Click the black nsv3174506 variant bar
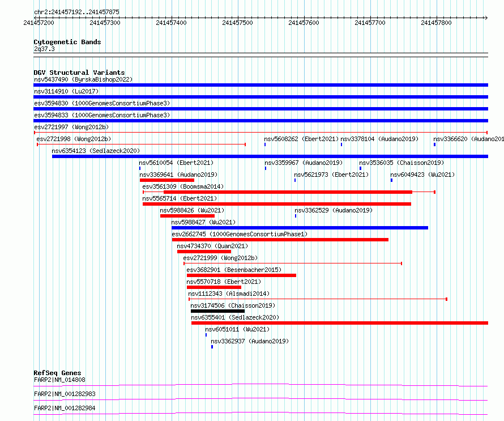The height and width of the screenshot is (421, 504). [x=217, y=311]
